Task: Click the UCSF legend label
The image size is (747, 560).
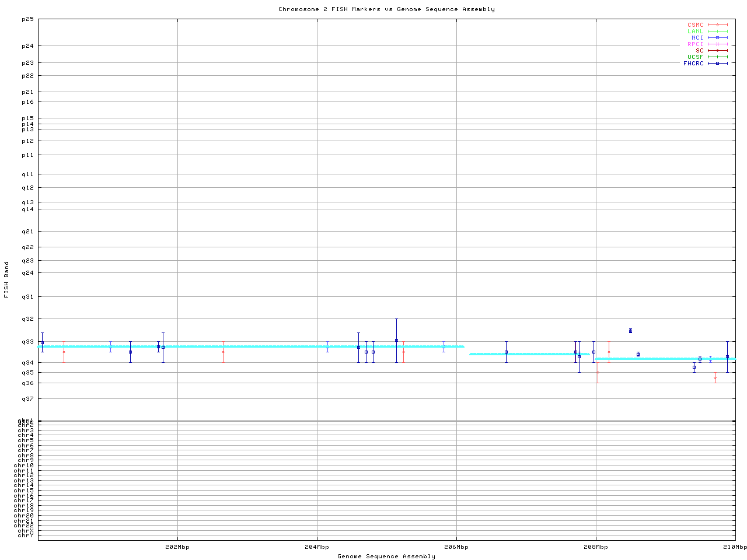Action: point(695,57)
